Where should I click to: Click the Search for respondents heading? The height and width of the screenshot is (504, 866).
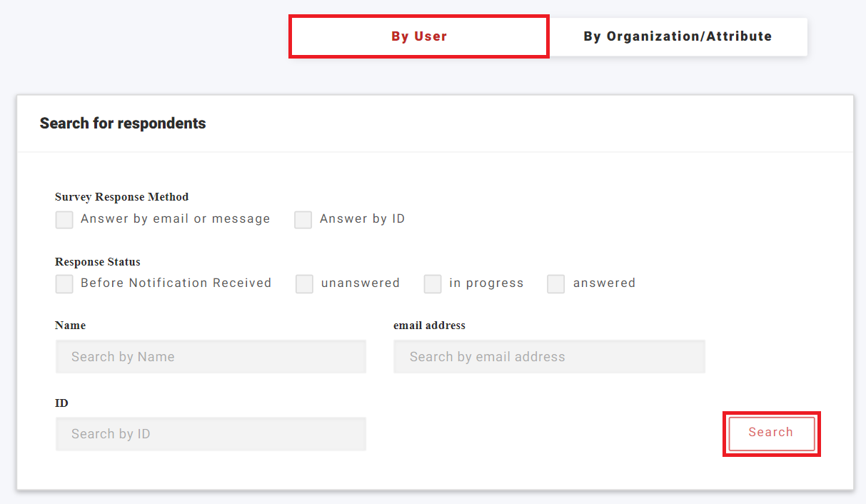123,124
